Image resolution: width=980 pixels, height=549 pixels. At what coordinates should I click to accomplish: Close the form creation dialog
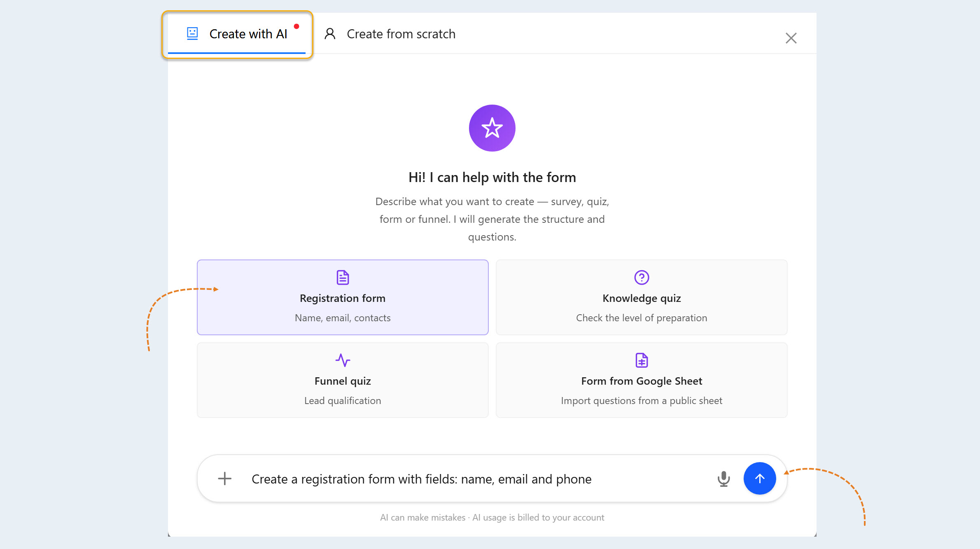791,38
